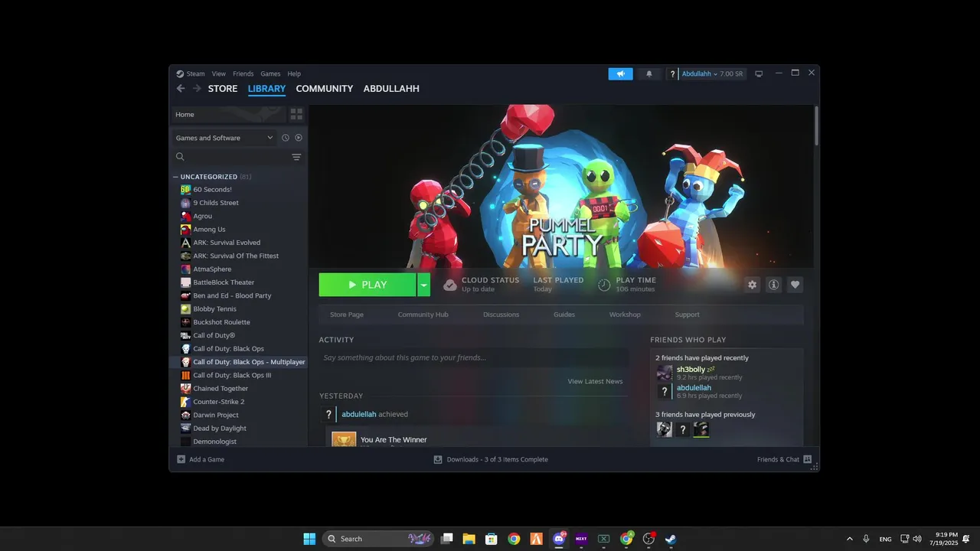Open the Discussions link

pos(501,315)
